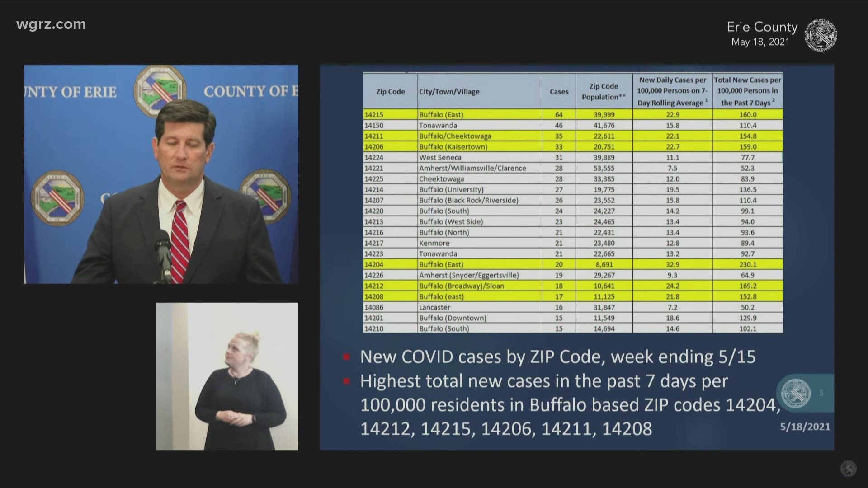
Task: Click the Buffalo (West Side) row name
Action: [451, 222]
